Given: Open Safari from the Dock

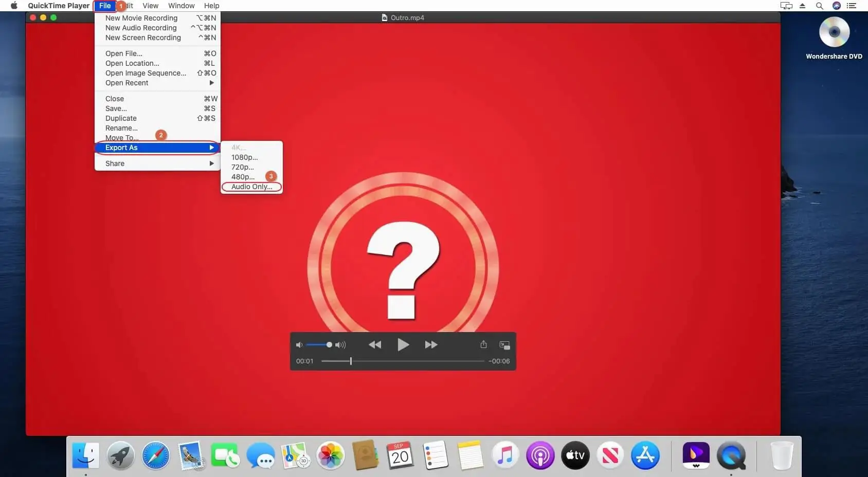Looking at the screenshot, I should tap(155, 455).
